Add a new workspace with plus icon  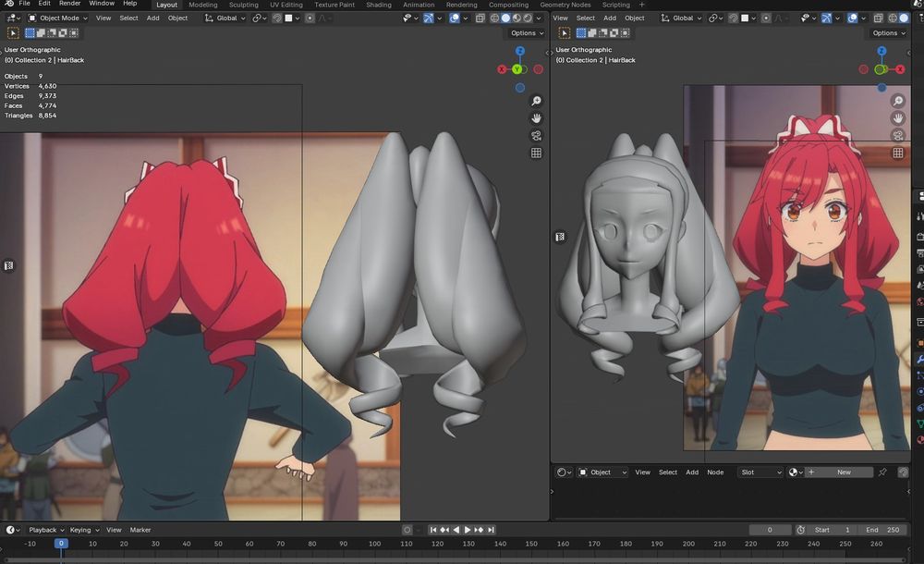[642, 5]
